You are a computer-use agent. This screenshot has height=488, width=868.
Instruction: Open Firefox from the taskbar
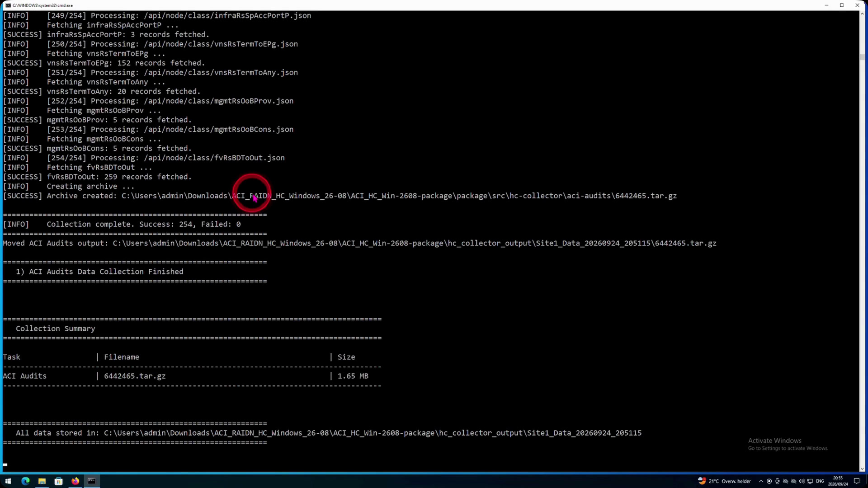tap(75, 481)
